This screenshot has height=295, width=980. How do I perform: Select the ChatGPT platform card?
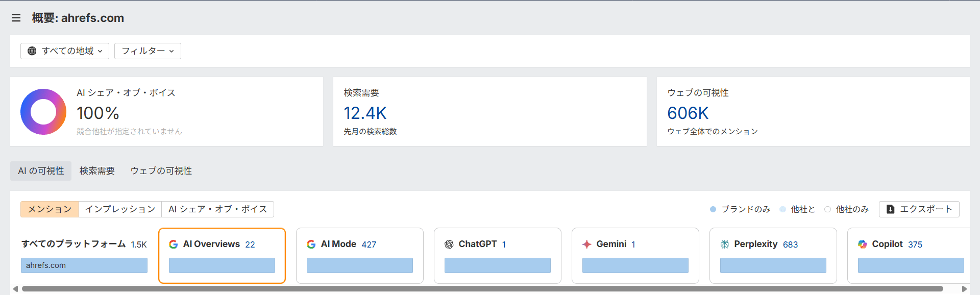coord(498,256)
